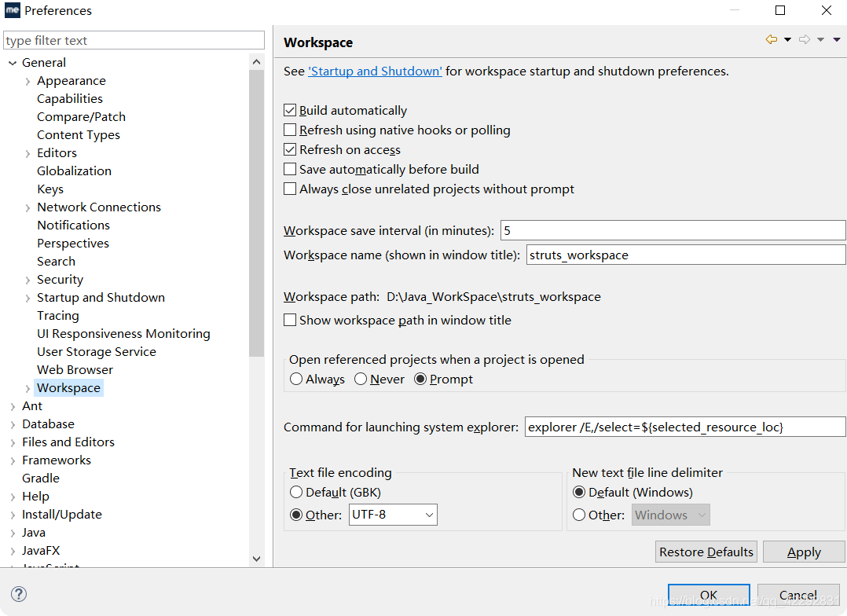
Task: Select the Prompt radio button
Action: point(420,379)
